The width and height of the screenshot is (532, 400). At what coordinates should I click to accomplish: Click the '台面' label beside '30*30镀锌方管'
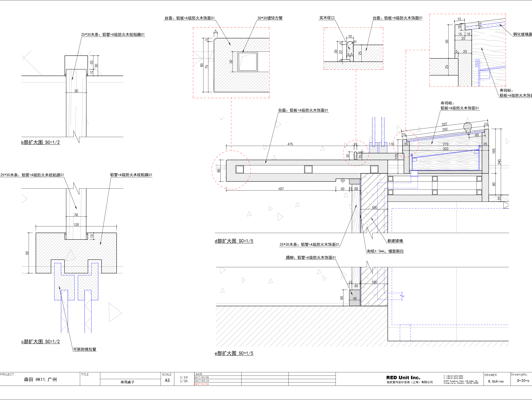(190, 18)
